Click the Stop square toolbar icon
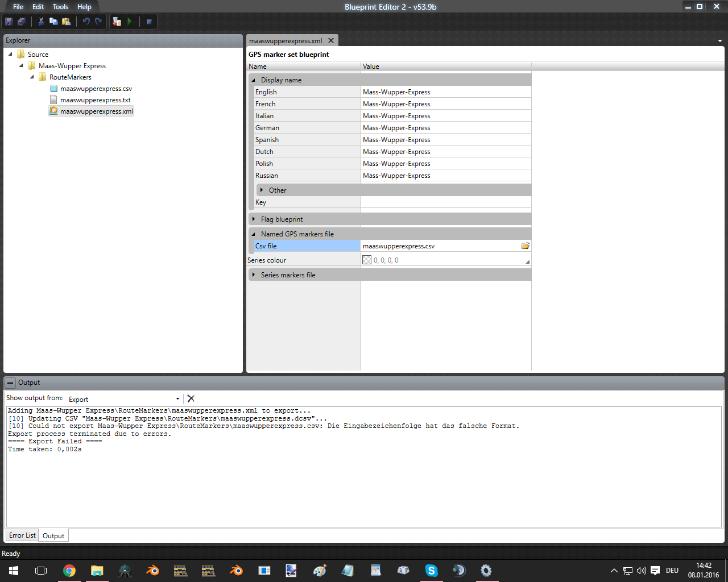728x582 pixels. point(149,22)
